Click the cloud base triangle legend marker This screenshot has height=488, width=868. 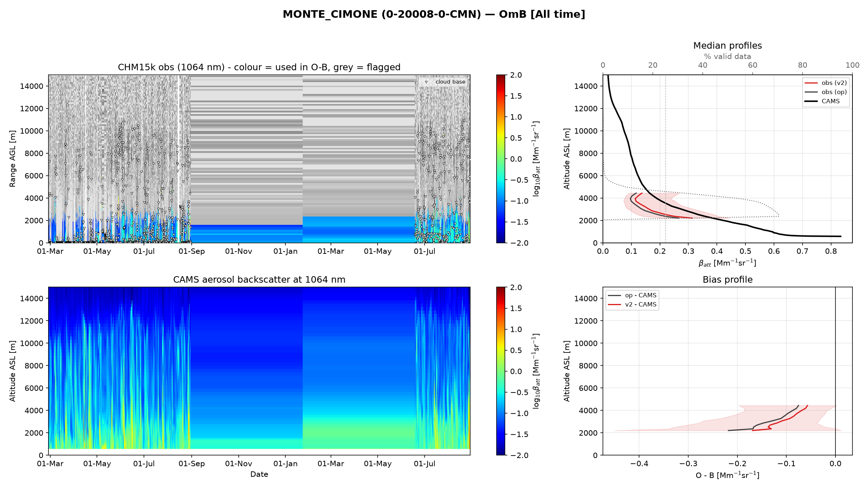[x=426, y=82]
